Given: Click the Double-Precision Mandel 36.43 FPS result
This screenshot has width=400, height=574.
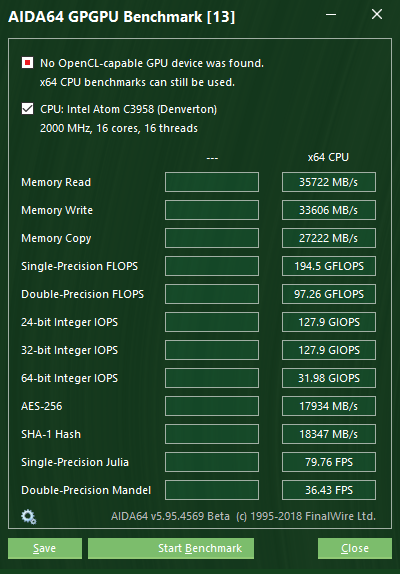Looking at the screenshot, I should [329, 490].
